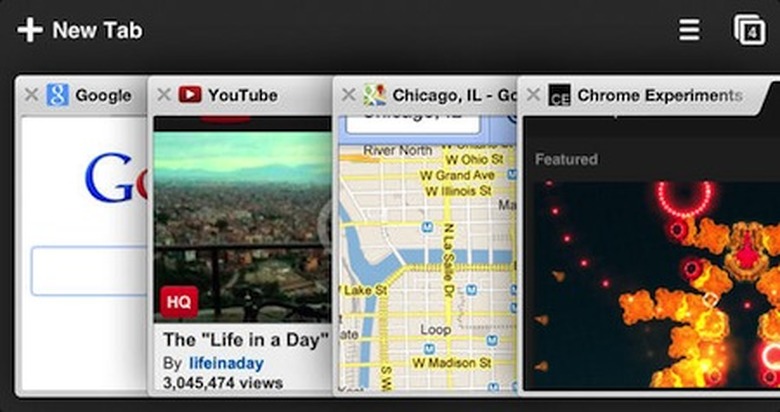Switch to the Google tab title
Viewport: 780px width, 412px height.
click(x=103, y=96)
